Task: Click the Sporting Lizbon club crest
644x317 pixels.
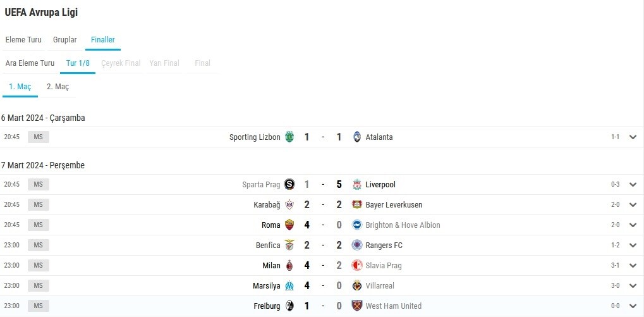Action: click(x=289, y=137)
